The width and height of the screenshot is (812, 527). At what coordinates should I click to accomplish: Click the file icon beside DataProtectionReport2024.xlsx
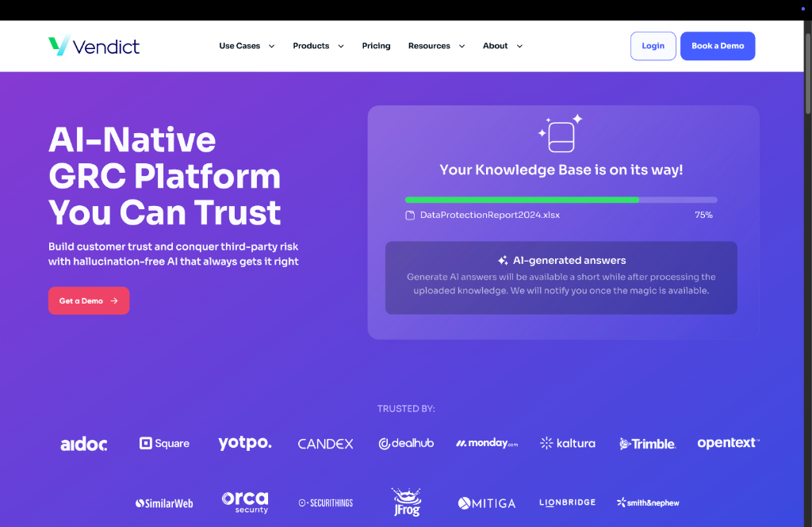coord(410,216)
